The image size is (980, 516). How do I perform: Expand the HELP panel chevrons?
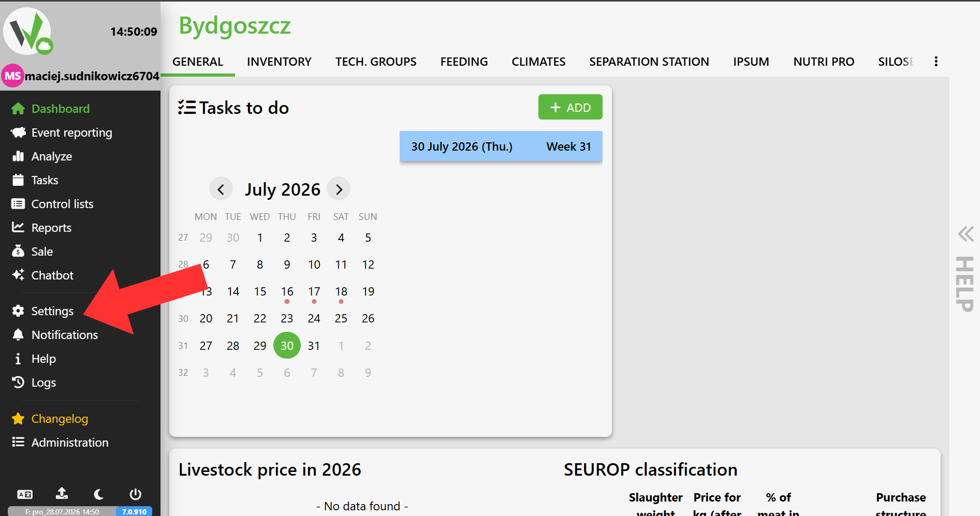click(x=966, y=234)
